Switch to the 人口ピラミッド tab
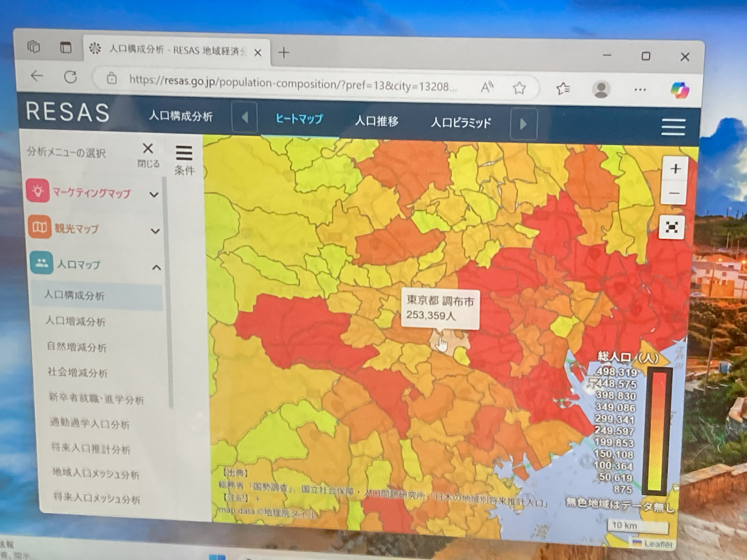747x560 pixels. 461,123
